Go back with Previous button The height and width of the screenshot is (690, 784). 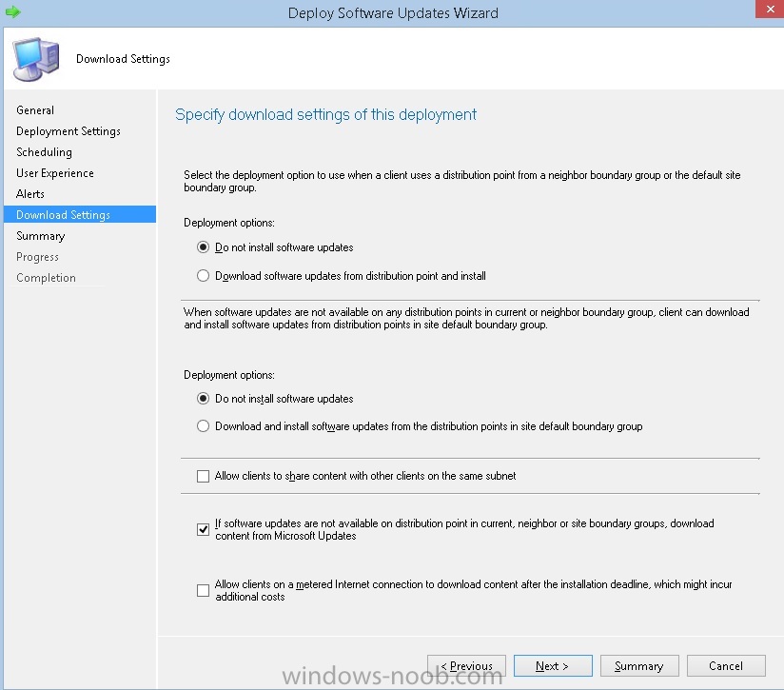point(466,666)
